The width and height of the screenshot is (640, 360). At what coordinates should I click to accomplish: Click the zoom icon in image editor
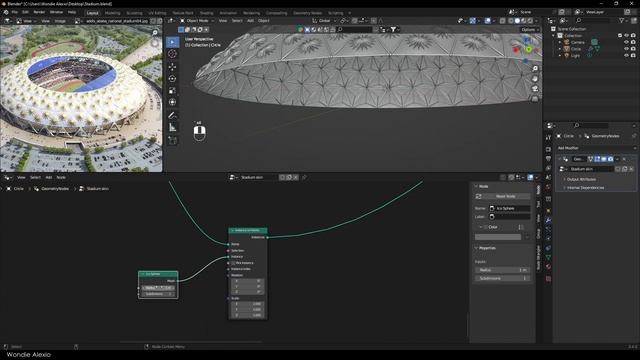(x=155, y=32)
